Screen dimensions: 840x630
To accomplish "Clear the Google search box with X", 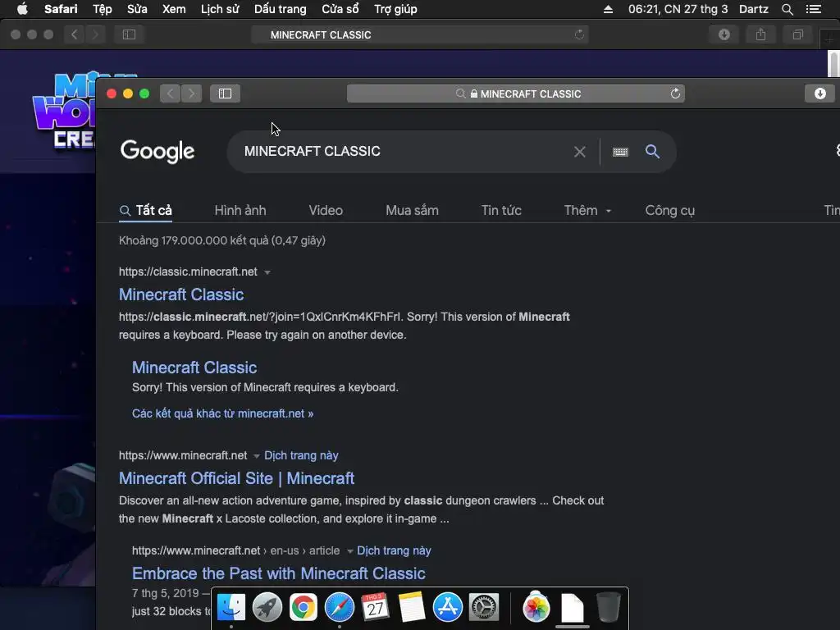I will coord(580,152).
